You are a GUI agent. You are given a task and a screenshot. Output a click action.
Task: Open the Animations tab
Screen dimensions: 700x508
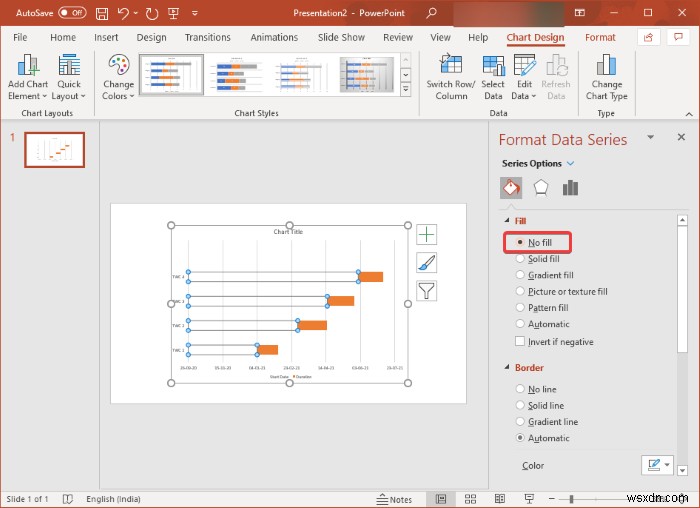tap(274, 37)
